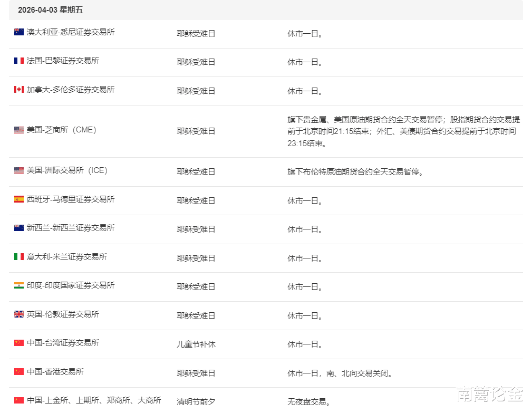Image resolution: width=532 pixels, height=413 pixels.
Task: Select 西班牙-马德里证券交易所 row name
Action: pyautogui.click(x=71, y=199)
